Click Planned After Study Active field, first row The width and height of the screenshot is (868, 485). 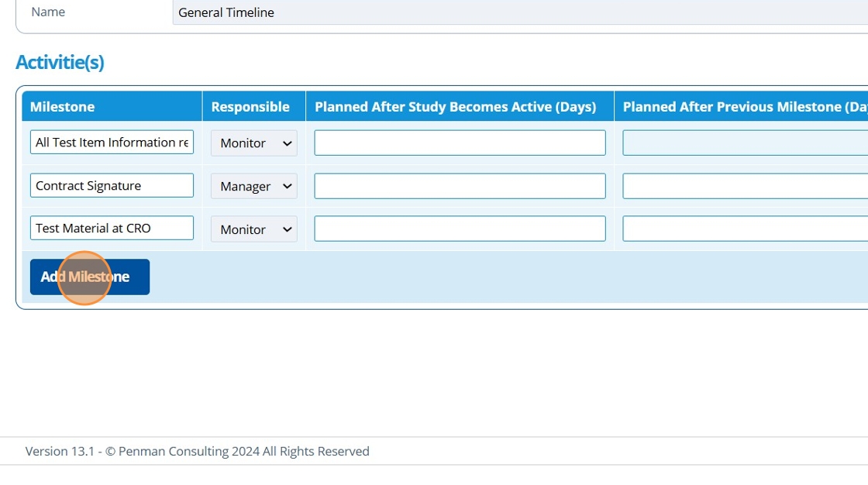pos(460,143)
